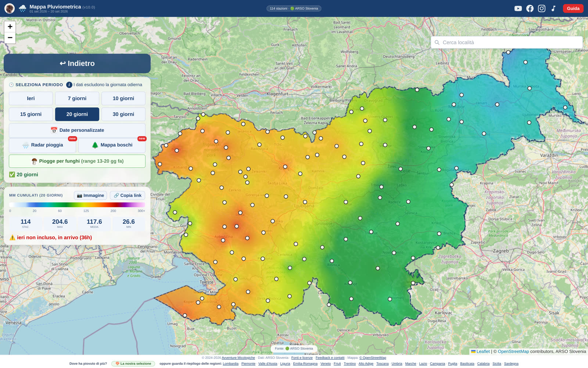Open the Facebook page icon
The height and width of the screenshot is (368, 588).
[x=530, y=8]
